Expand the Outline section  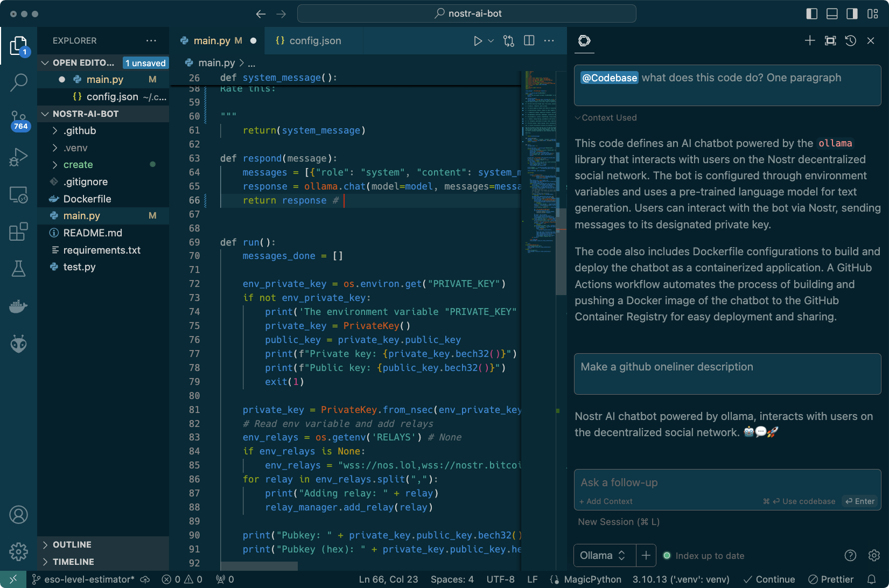pos(103,545)
